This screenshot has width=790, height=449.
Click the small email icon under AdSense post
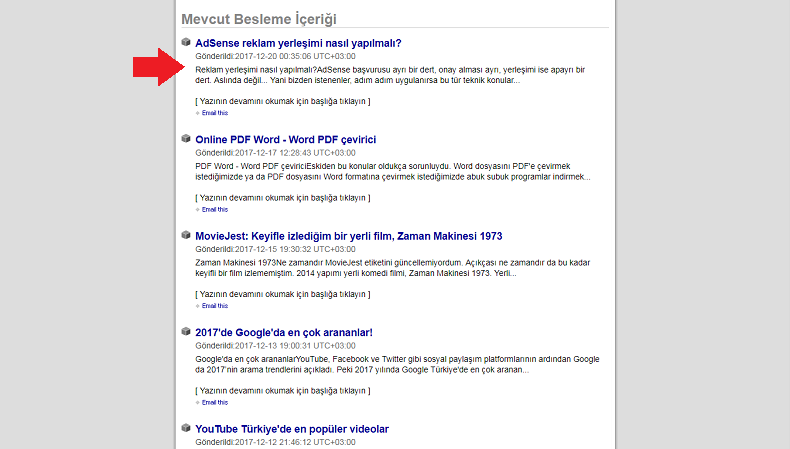(198, 113)
